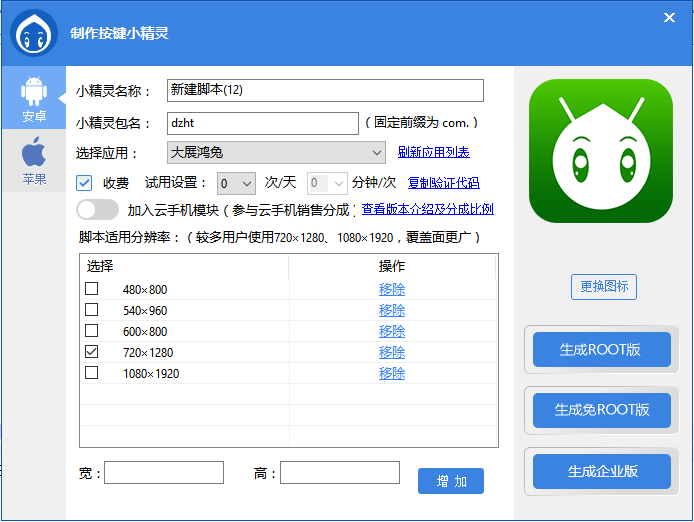Viewport: 694px width, 522px height.
Task: Check the 600×800 resolution checkbox
Action: coord(92,331)
